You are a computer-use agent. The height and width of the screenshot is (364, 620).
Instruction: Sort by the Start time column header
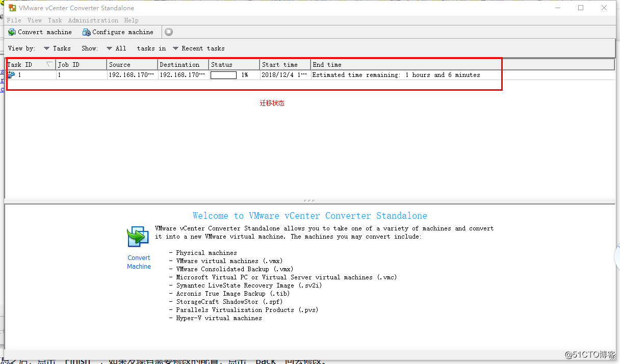tap(286, 65)
